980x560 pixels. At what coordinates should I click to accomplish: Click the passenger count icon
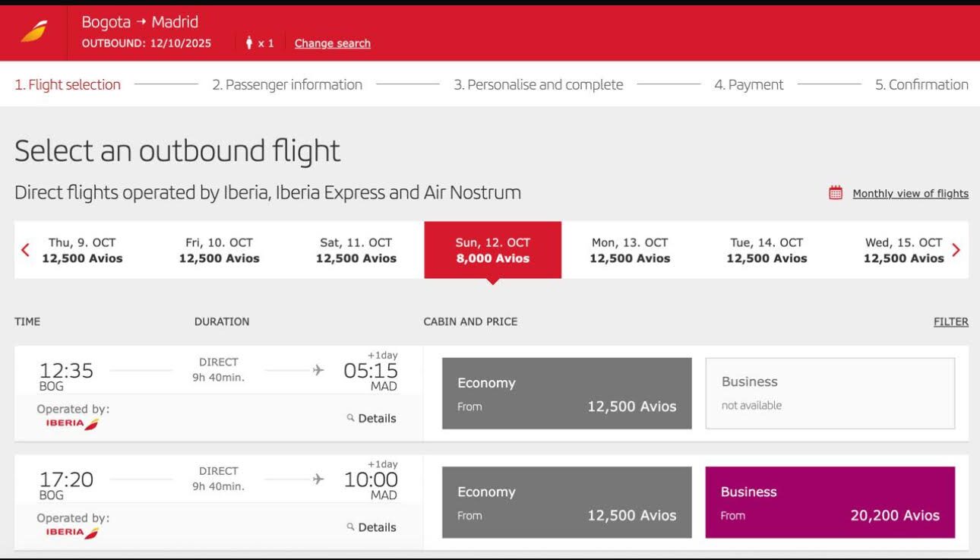249,43
